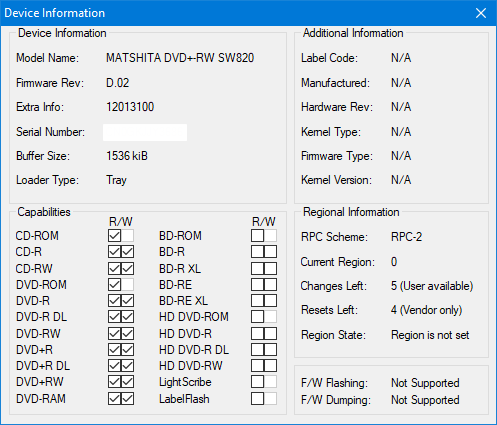Select the buffer size value 1536 kiB
The image size is (497, 425).
127,156
